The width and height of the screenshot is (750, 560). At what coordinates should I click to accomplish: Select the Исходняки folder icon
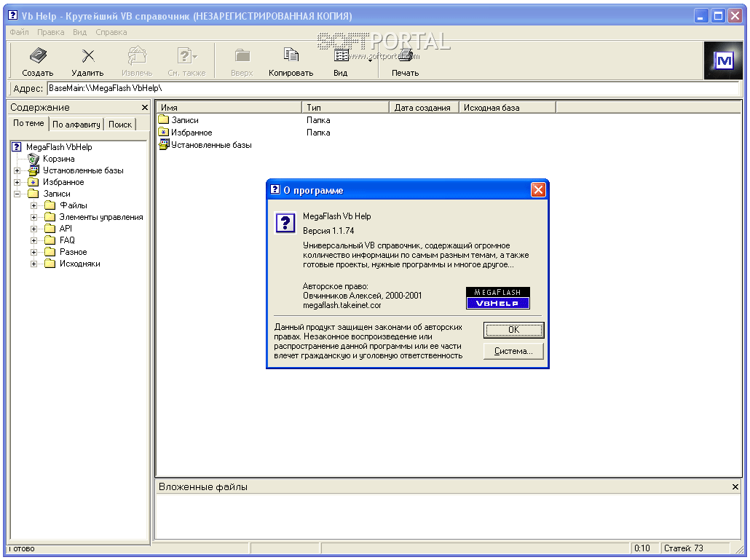50,264
